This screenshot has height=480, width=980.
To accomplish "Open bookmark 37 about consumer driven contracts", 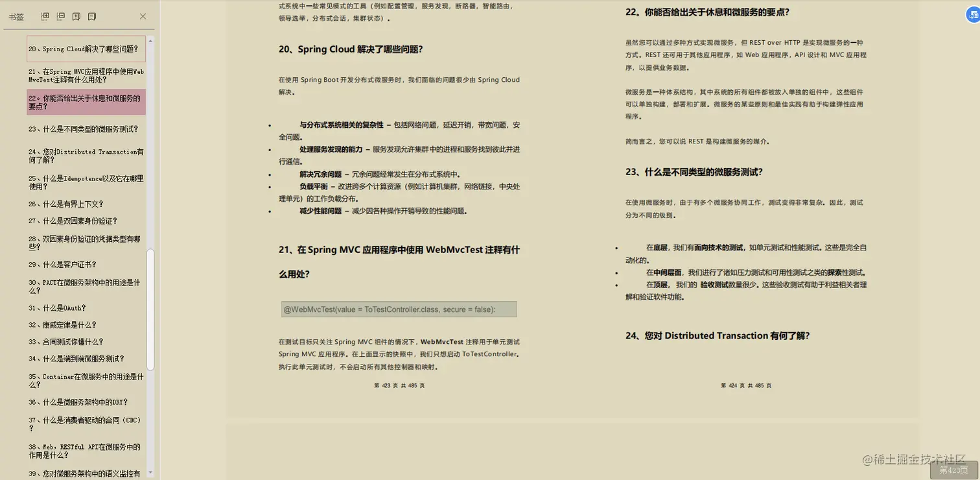I will [85, 424].
